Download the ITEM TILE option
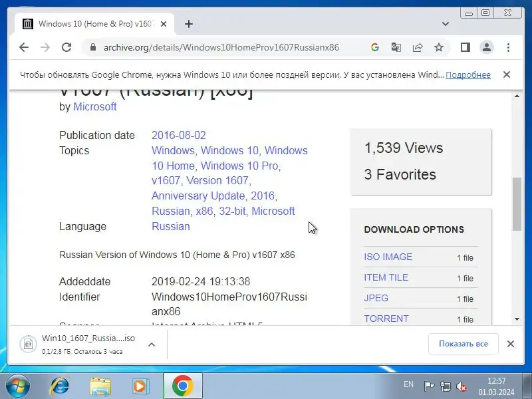The height and width of the screenshot is (399, 532). pyautogui.click(x=386, y=277)
